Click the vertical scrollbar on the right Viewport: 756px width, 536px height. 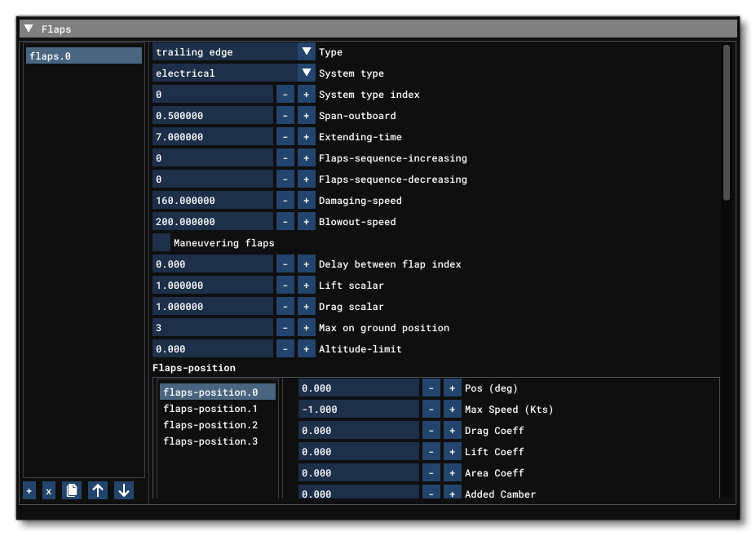(727, 122)
